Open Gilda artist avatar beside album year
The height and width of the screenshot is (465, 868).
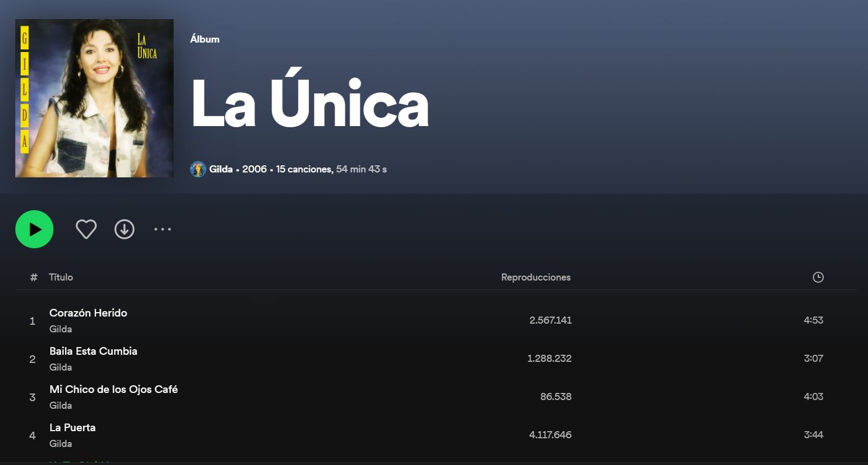pyautogui.click(x=198, y=169)
